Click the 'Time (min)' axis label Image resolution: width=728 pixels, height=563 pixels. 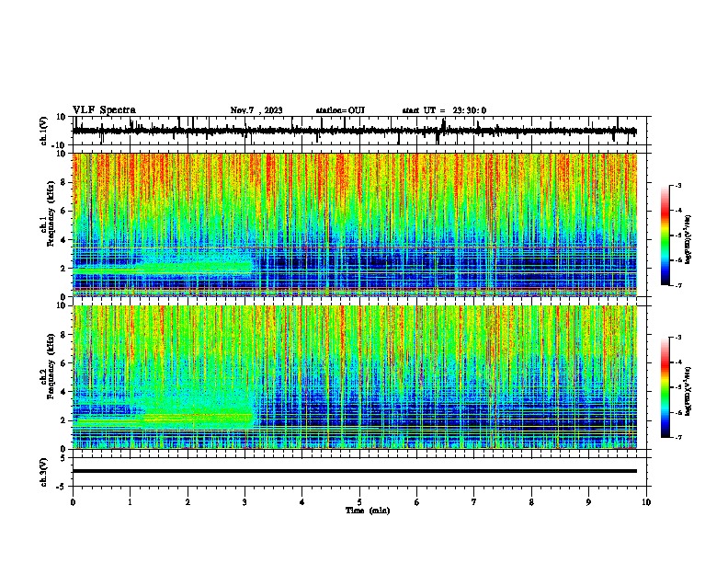[x=368, y=511]
